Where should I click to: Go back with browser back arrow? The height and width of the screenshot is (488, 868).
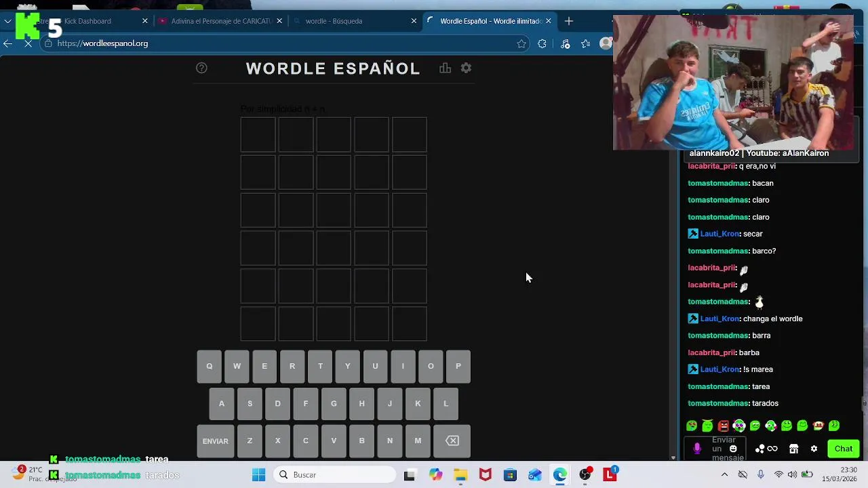coord(7,43)
